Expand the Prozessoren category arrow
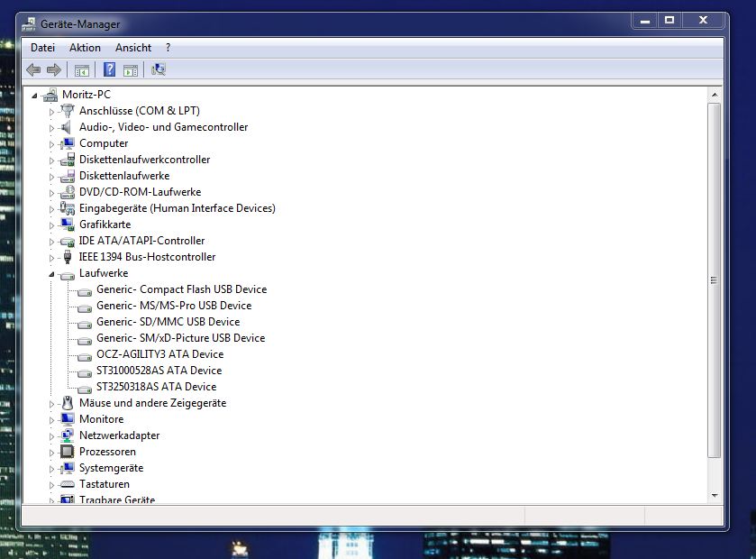Viewport: 756px width, 559px height. coord(51,453)
